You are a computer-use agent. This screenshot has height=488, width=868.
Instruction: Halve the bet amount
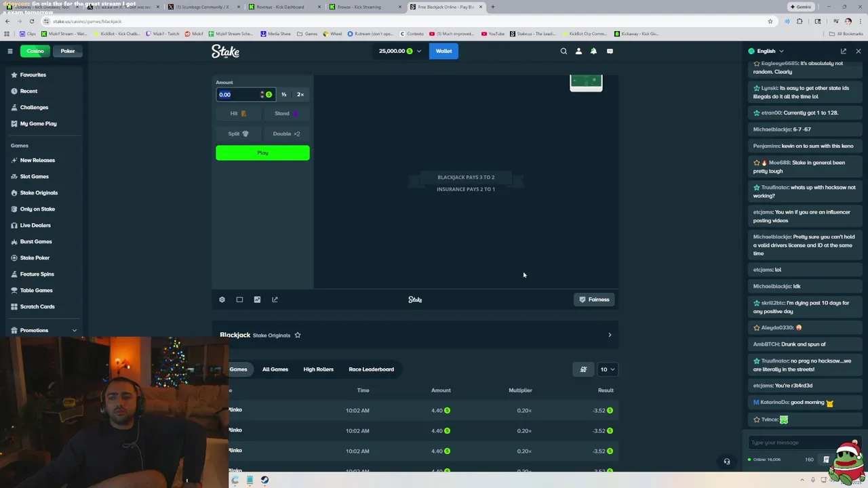click(283, 94)
